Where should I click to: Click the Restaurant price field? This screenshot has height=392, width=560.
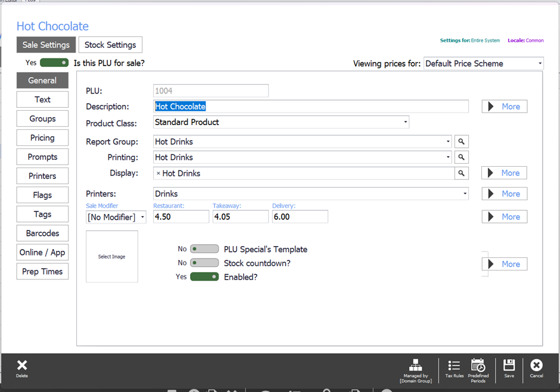coord(181,217)
